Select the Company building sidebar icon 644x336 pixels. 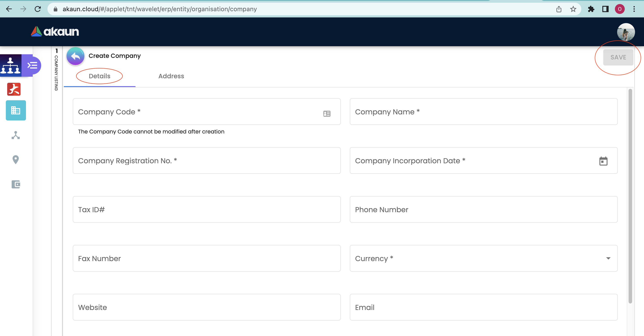point(16,110)
